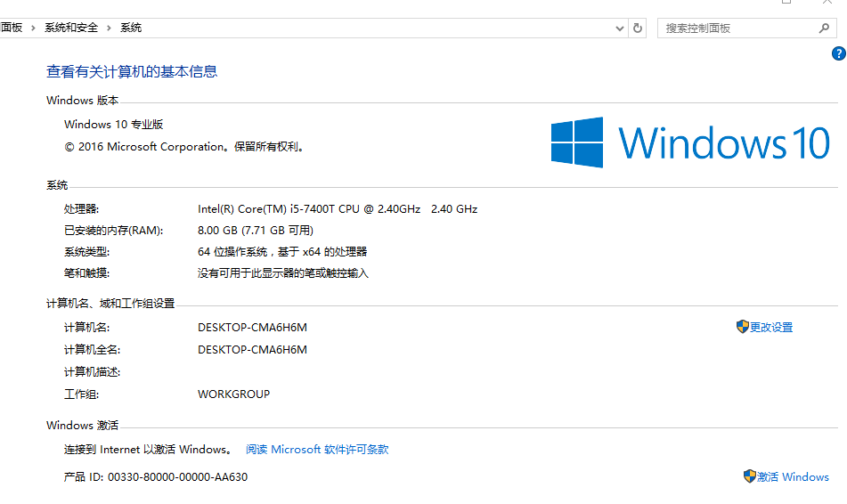Click the WORKGROUP value

click(x=234, y=394)
